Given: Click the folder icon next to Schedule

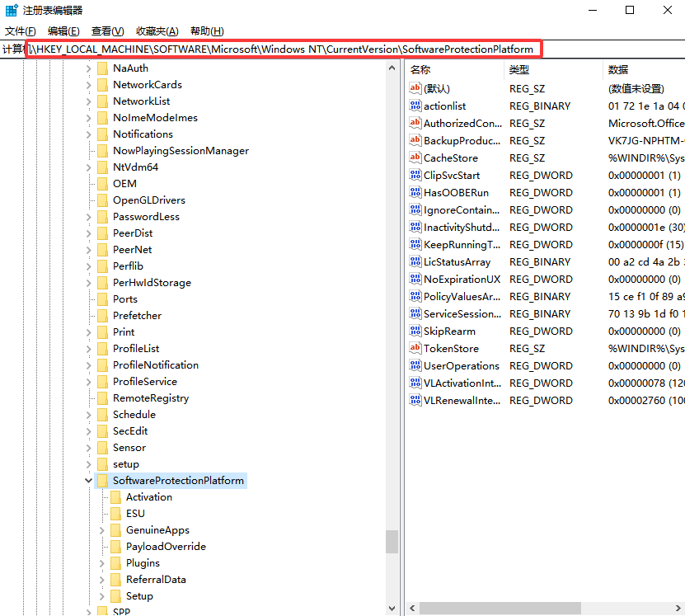Looking at the screenshot, I should pyautogui.click(x=103, y=415).
